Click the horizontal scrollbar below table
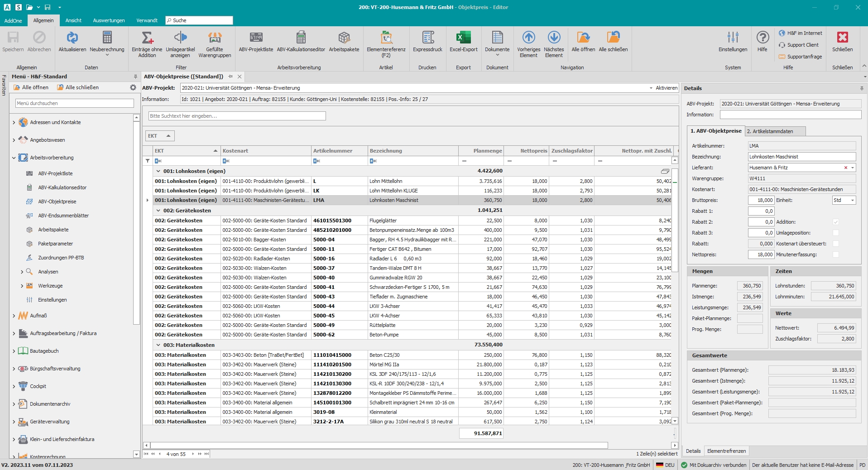This screenshot has height=470, width=868. point(379,446)
